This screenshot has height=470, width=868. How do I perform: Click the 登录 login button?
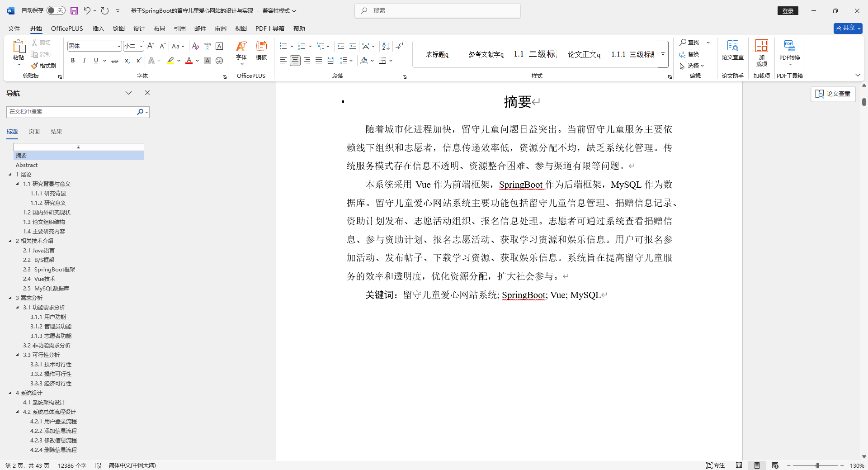[788, 10]
